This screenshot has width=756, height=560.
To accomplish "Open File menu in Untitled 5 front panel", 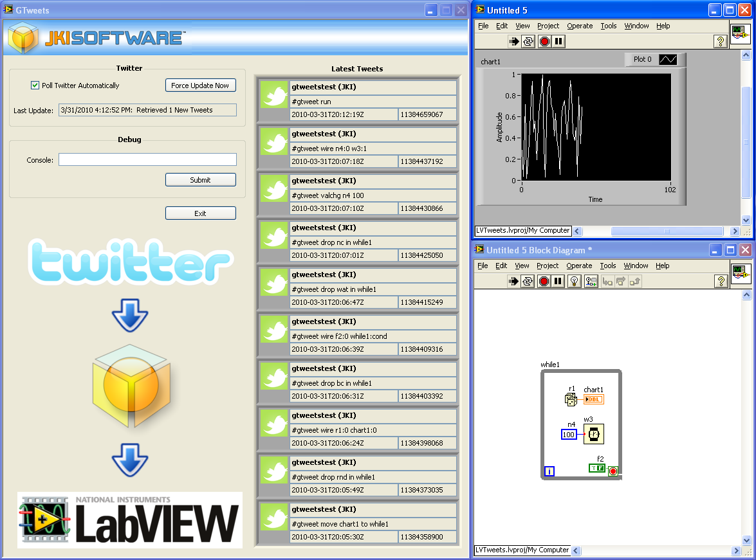I will pyautogui.click(x=483, y=26).
